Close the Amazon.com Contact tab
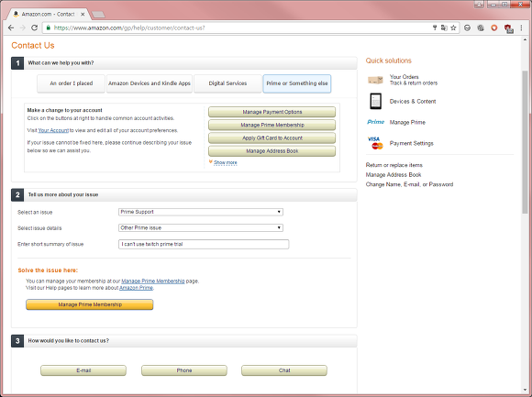 (83, 15)
